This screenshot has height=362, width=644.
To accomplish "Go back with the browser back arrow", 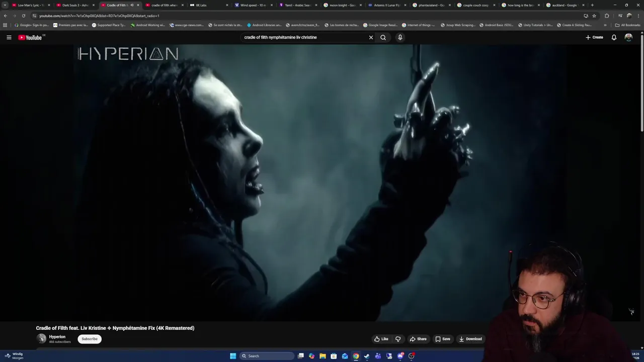I will click(6, 16).
